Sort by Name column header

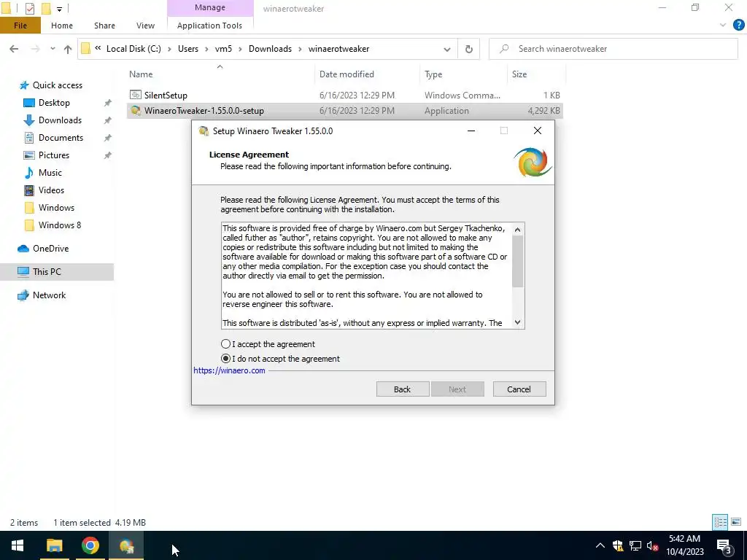(220, 74)
